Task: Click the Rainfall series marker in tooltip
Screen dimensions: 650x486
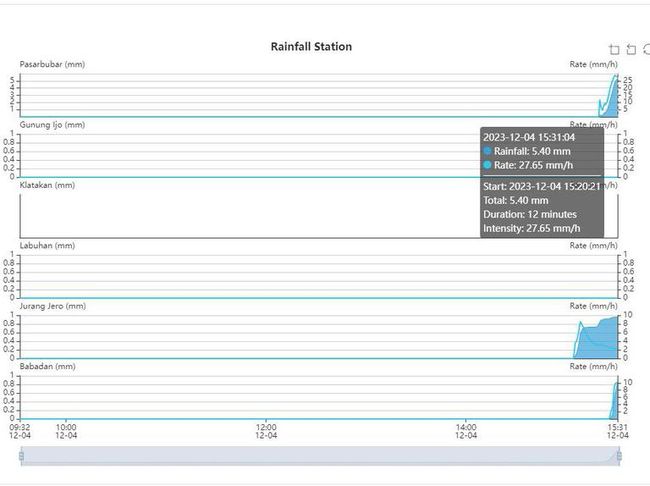Action: [488, 151]
